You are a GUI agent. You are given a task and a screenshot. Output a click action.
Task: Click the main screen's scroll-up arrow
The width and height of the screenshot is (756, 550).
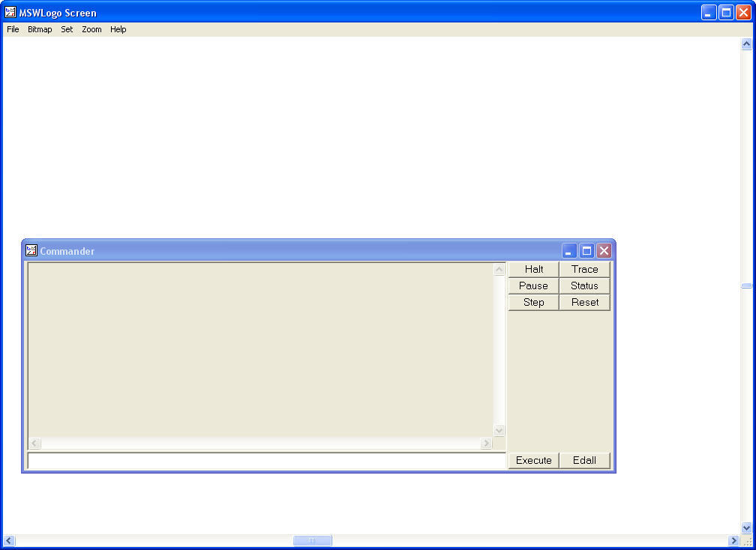(746, 44)
